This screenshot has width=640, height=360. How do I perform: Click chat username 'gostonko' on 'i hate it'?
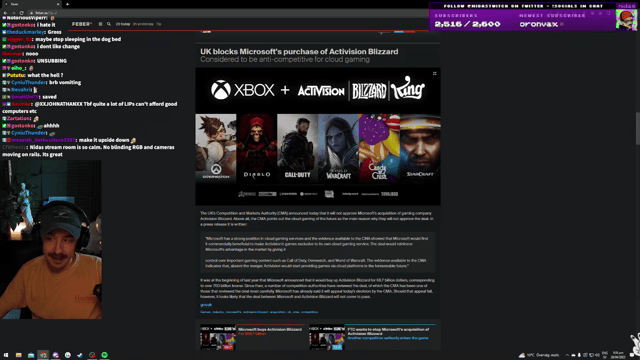pos(22,25)
